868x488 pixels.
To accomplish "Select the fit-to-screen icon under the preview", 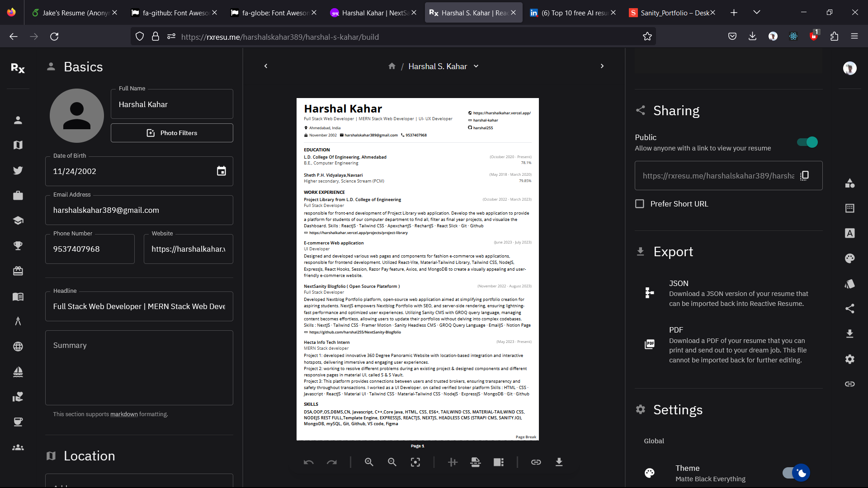I will (x=415, y=462).
